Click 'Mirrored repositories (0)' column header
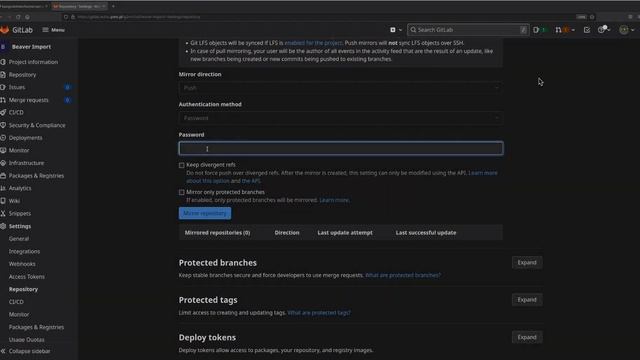 tap(217, 233)
